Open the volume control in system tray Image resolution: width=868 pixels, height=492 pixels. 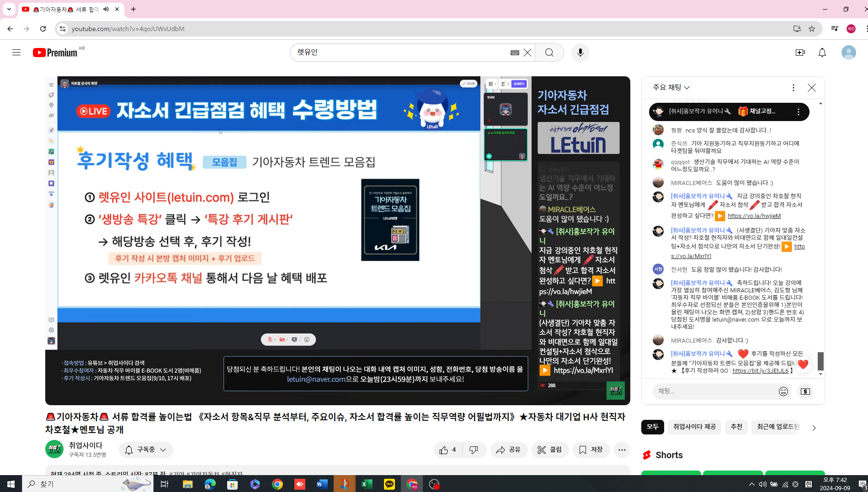[762, 484]
